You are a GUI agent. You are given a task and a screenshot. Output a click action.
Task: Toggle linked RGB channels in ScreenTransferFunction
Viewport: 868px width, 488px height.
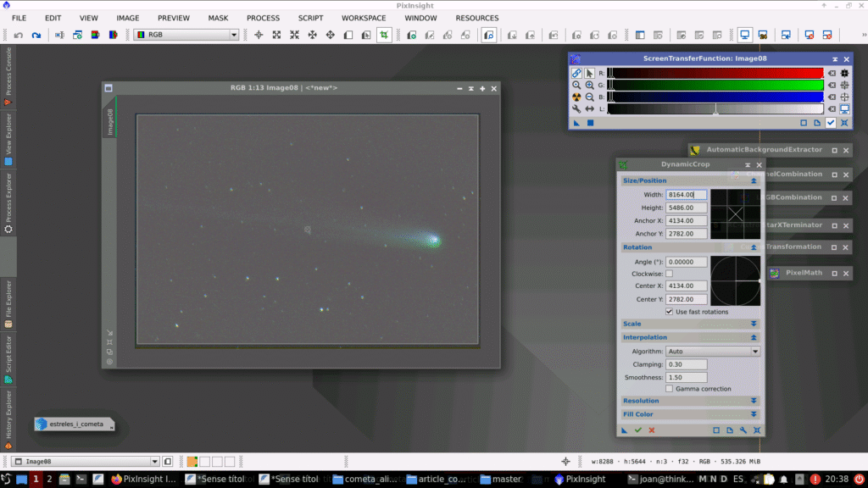576,73
